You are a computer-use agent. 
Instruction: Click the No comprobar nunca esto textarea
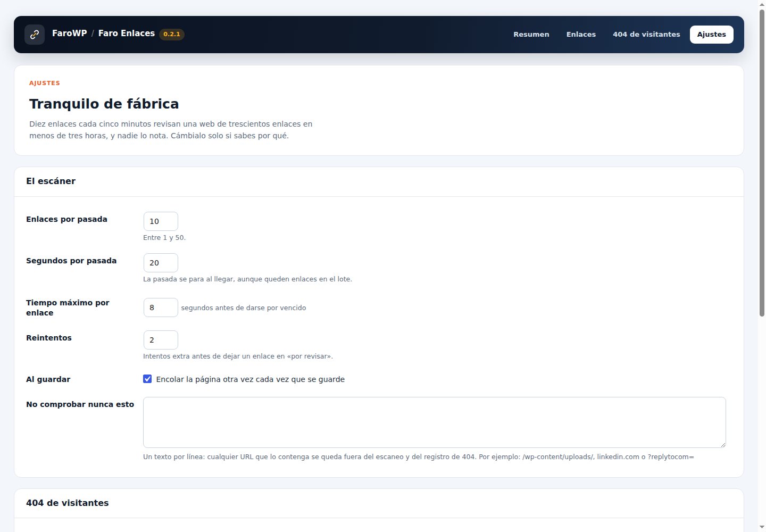click(435, 422)
